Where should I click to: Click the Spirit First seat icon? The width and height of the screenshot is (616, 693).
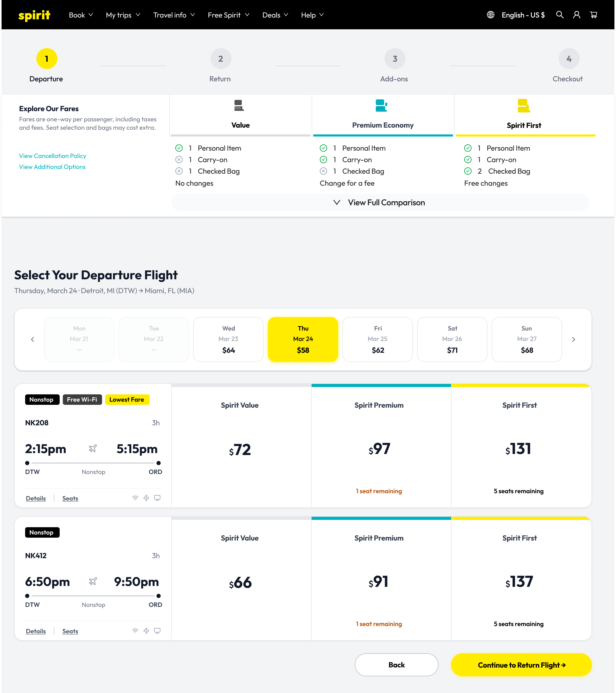tap(524, 106)
